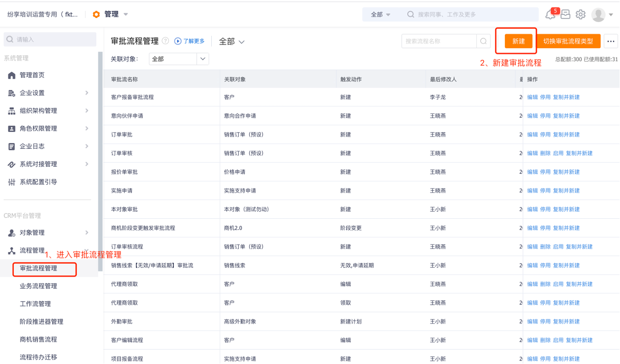Image resolution: width=620 pixels, height=364 pixels.
Task: Open the settings gear icon
Action: [x=581, y=15]
